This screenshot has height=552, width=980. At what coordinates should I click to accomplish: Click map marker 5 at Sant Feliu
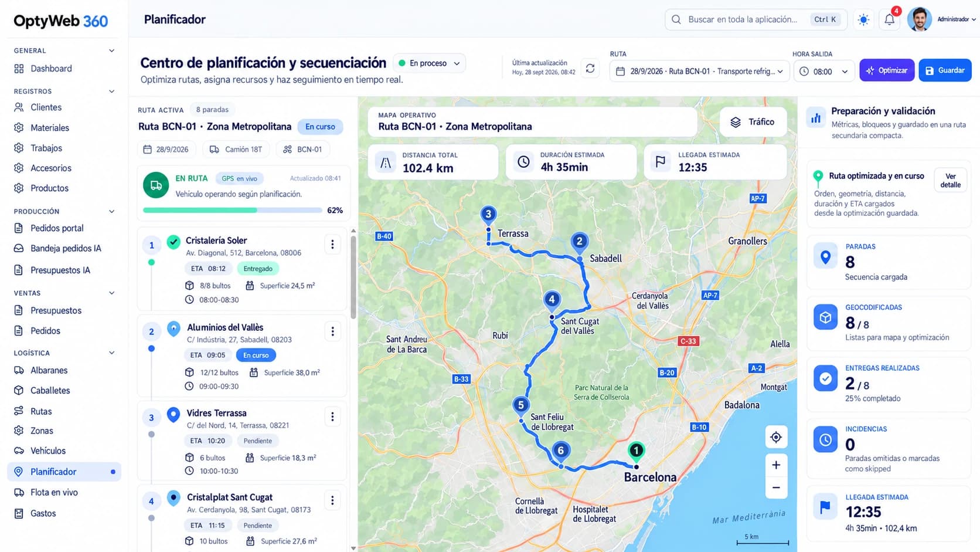520,405
